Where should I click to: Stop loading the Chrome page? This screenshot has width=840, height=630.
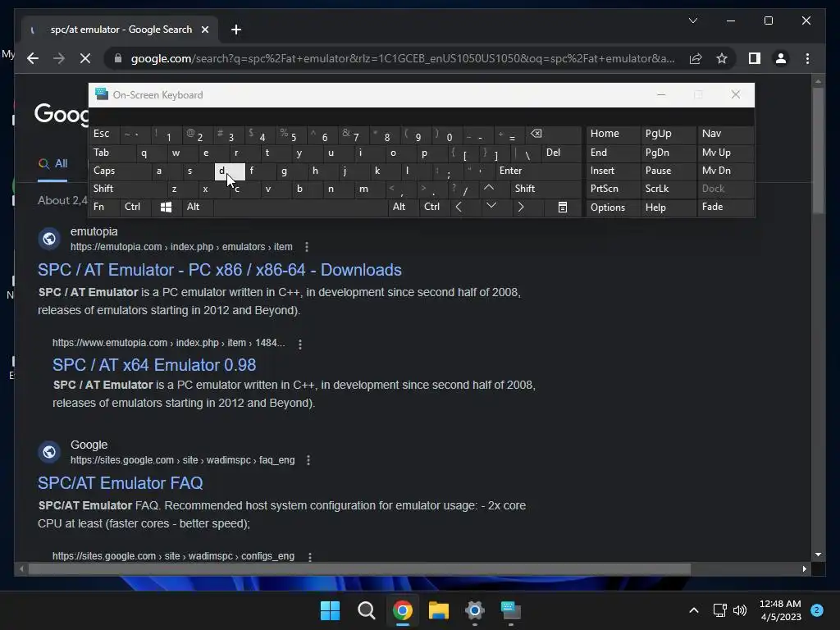[x=85, y=58]
